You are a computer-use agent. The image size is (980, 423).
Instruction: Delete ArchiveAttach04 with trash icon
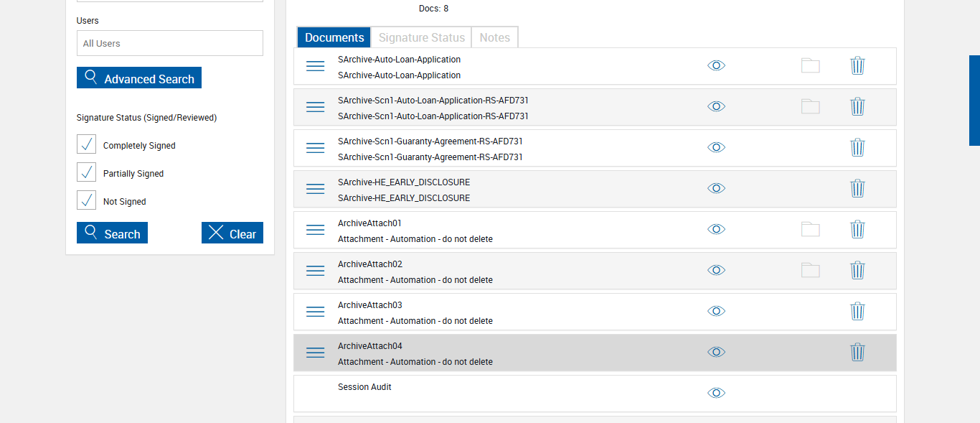pos(858,352)
